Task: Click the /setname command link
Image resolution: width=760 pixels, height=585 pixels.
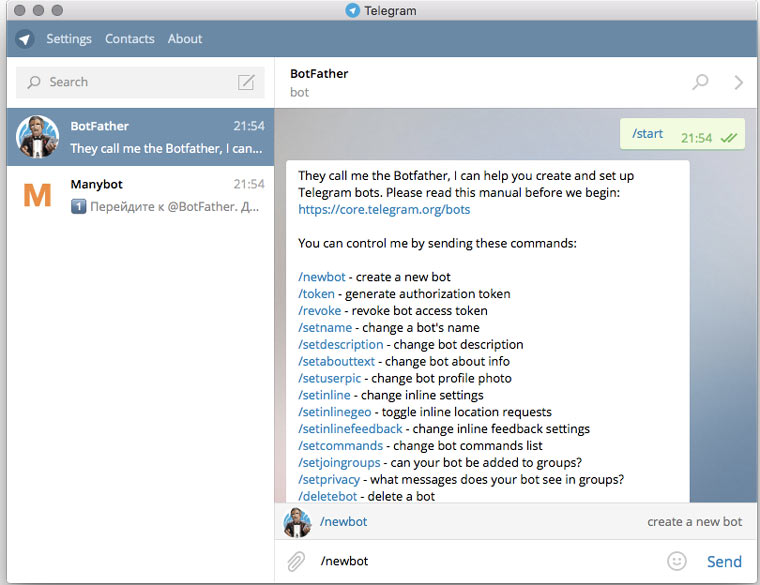Action: click(x=325, y=328)
